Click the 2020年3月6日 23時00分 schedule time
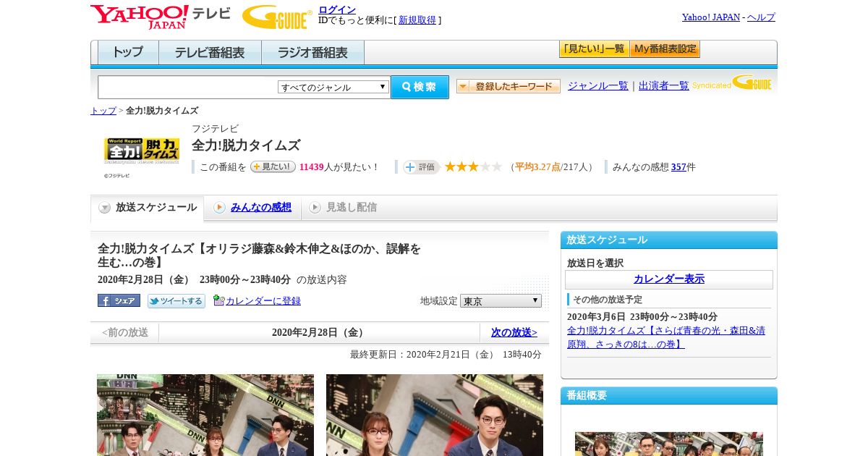 pos(642,317)
